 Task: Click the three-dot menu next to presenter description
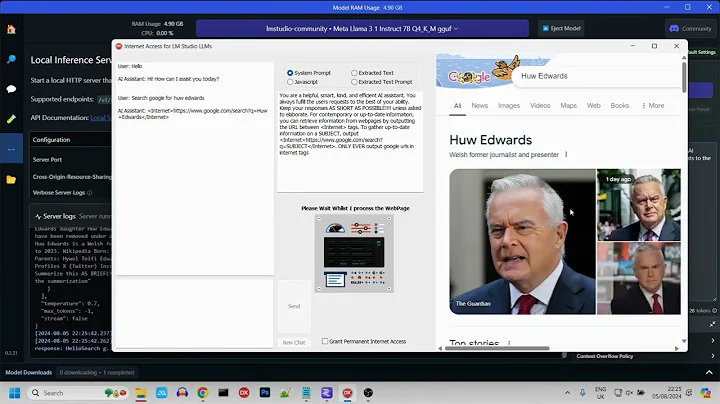point(566,155)
